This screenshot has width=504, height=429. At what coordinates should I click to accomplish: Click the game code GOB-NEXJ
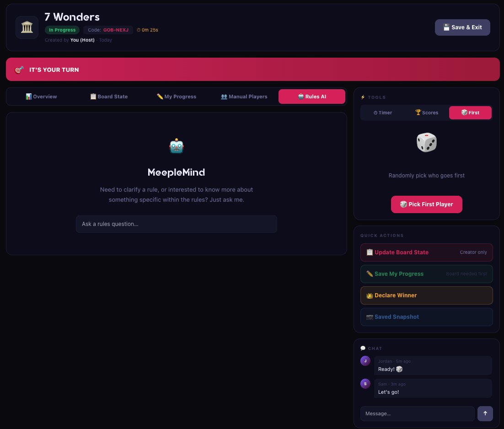[x=116, y=30]
